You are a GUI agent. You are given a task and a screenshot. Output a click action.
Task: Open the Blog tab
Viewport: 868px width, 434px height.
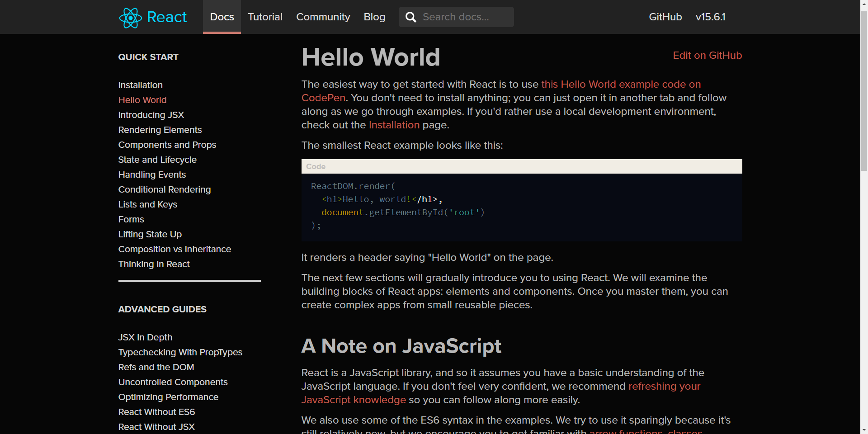[374, 17]
